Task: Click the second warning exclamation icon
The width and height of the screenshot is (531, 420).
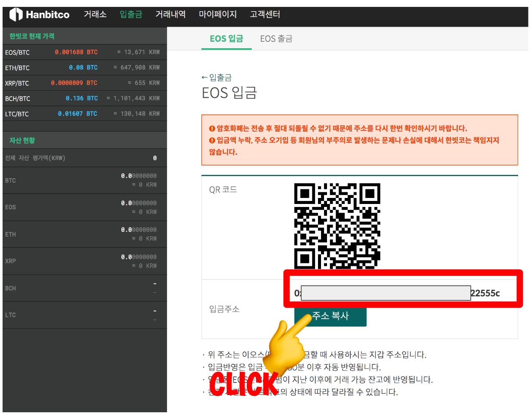Action: tap(212, 140)
